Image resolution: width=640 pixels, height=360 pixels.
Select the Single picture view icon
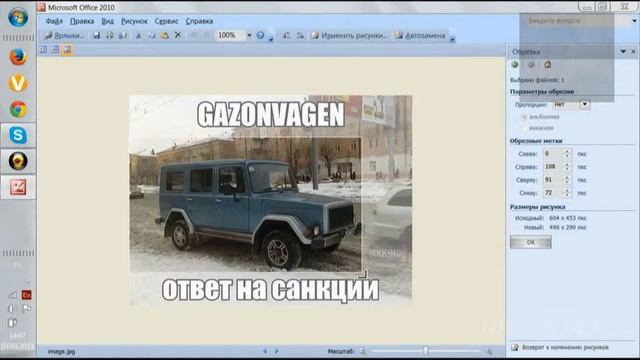point(67,50)
